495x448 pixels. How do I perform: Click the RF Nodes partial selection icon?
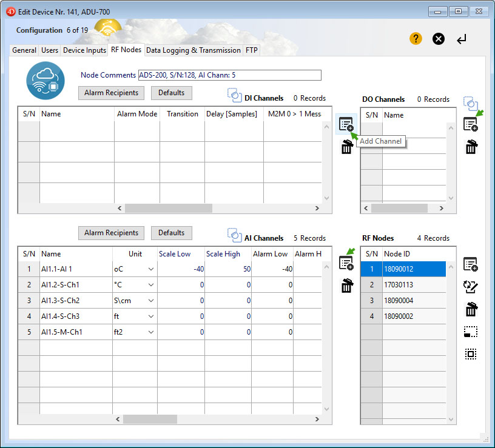[470, 332]
